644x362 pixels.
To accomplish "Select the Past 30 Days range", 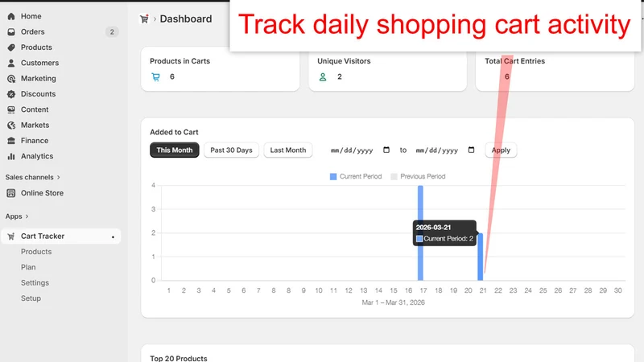I will click(x=231, y=150).
